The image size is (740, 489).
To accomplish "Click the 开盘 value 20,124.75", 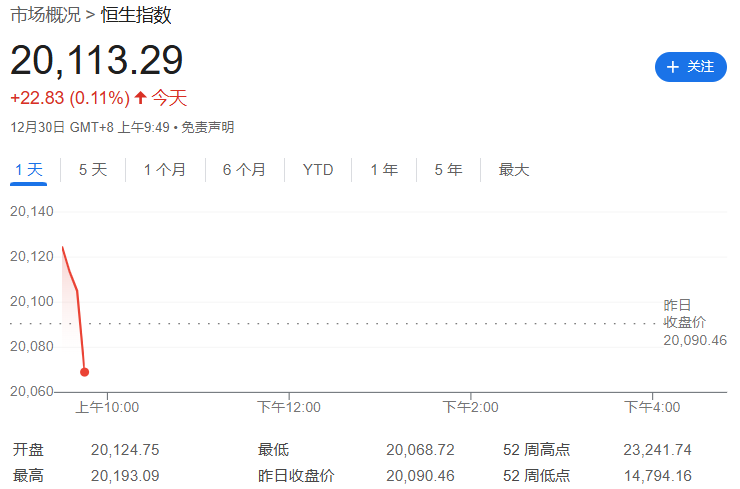I will [125, 450].
